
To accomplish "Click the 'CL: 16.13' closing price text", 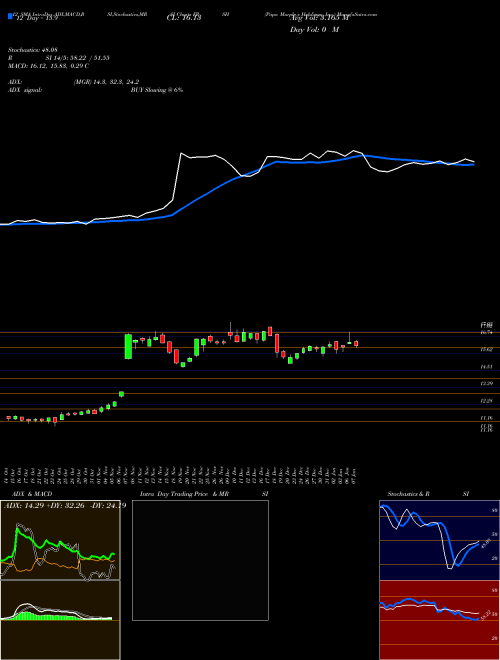I will click(x=184, y=18).
